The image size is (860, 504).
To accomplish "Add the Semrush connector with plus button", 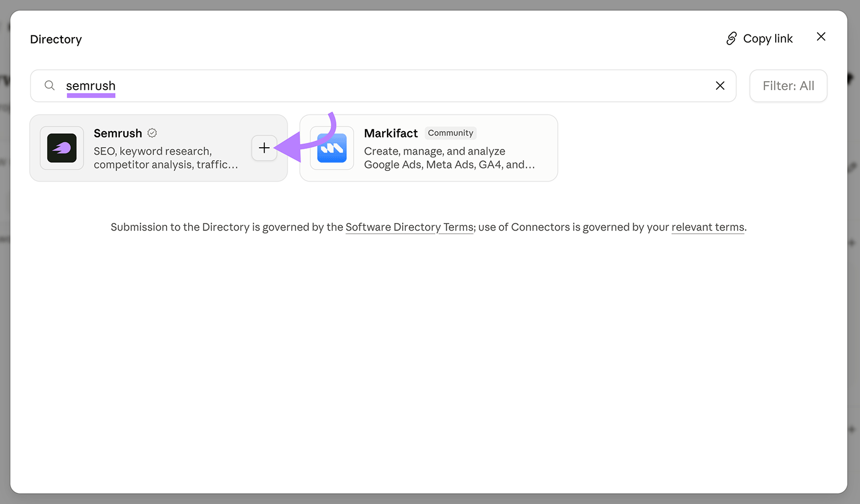I will pyautogui.click(x=264, y=148).
